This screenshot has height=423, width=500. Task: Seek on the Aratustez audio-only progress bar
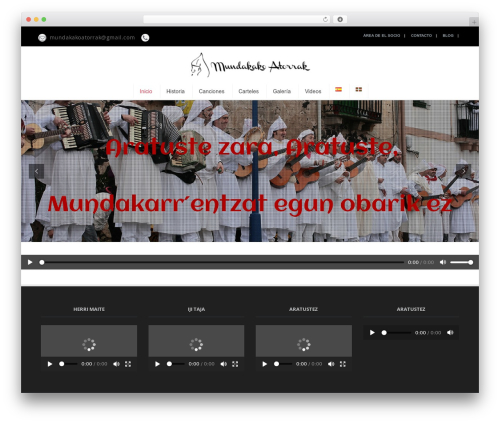pyautogui.click(x=396, y=332)
